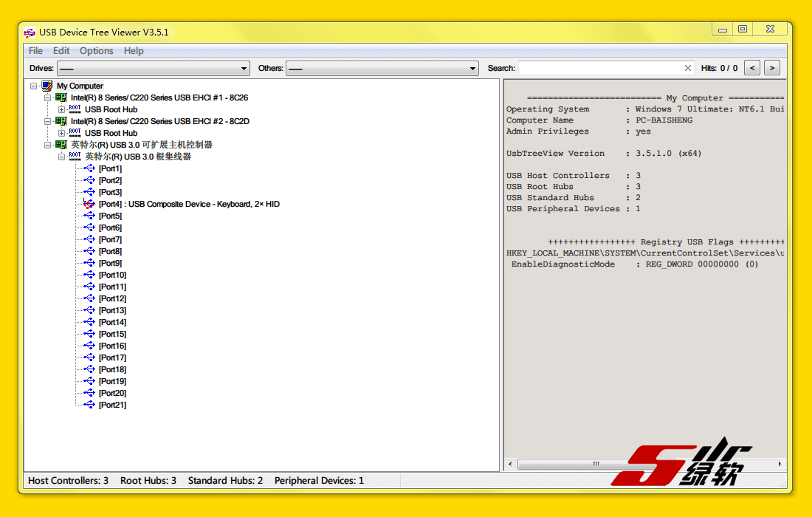Click the My Computer icon in tree
This screenshot has width=812, height=517.
47,86
